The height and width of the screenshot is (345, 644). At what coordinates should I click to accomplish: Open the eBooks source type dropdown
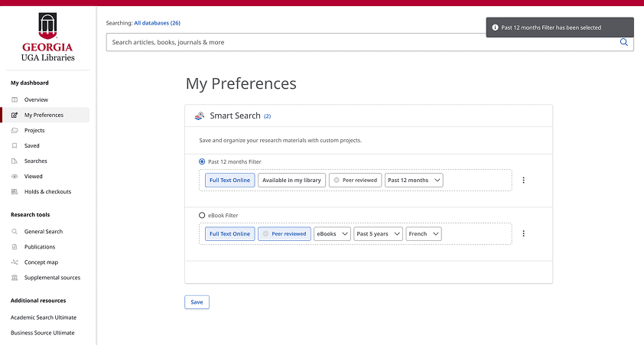(x=333, y=234)
